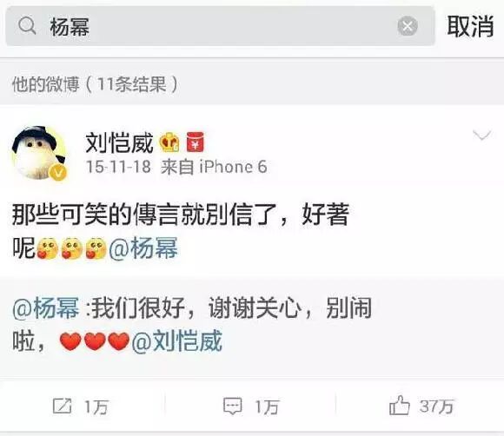Open 刘恺威's profile avatar
This screenshot has height=436, width=504.
(38, 153)
